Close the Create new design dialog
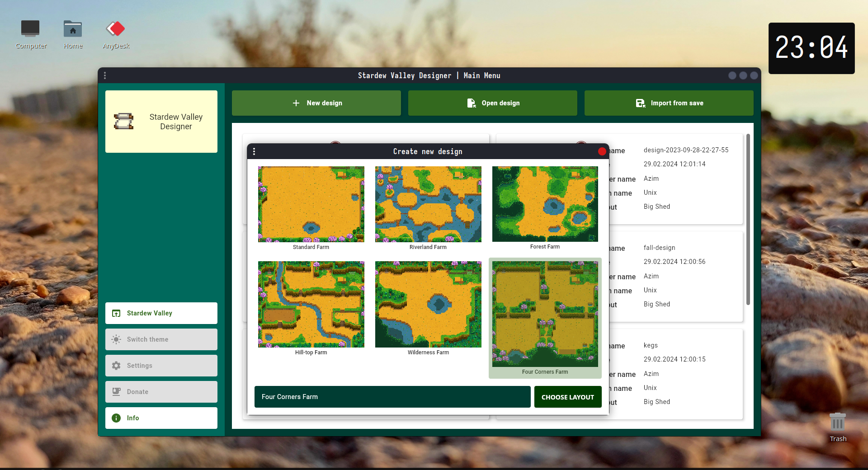This screenshot has width=868, height=470. click(602, 151)
